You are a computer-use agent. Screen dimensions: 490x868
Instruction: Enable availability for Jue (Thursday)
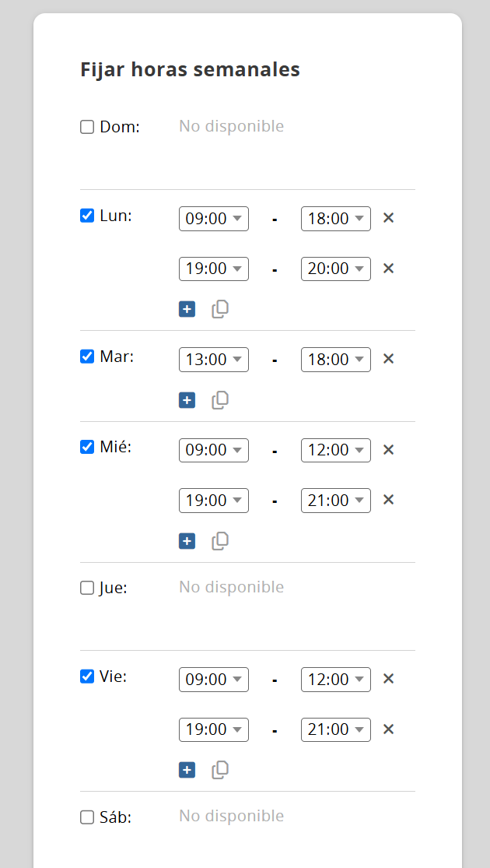tap(87, 588)
